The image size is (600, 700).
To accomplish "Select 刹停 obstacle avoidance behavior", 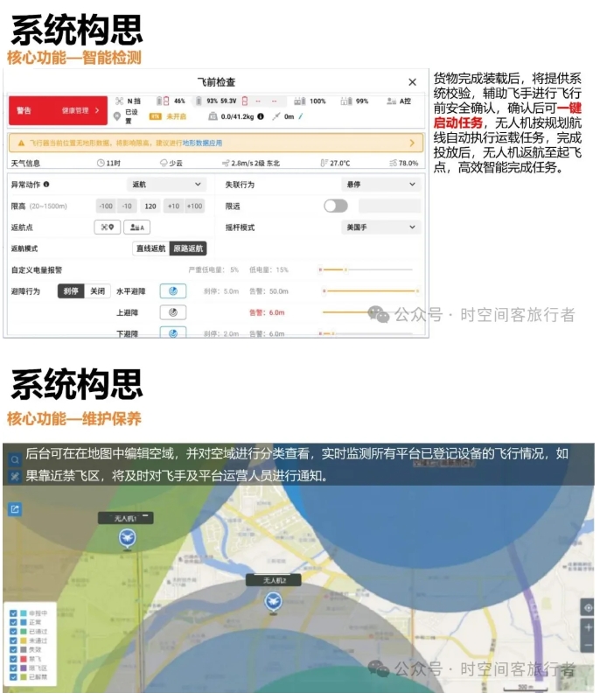I will [71, 291].
